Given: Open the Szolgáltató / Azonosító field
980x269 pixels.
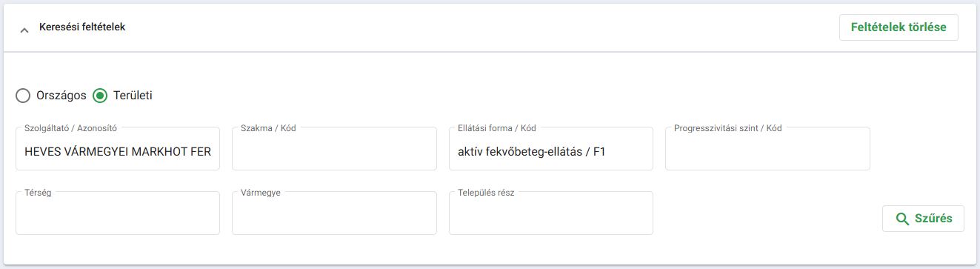Looking at the screenshot, I should click(x=118, y=148).
